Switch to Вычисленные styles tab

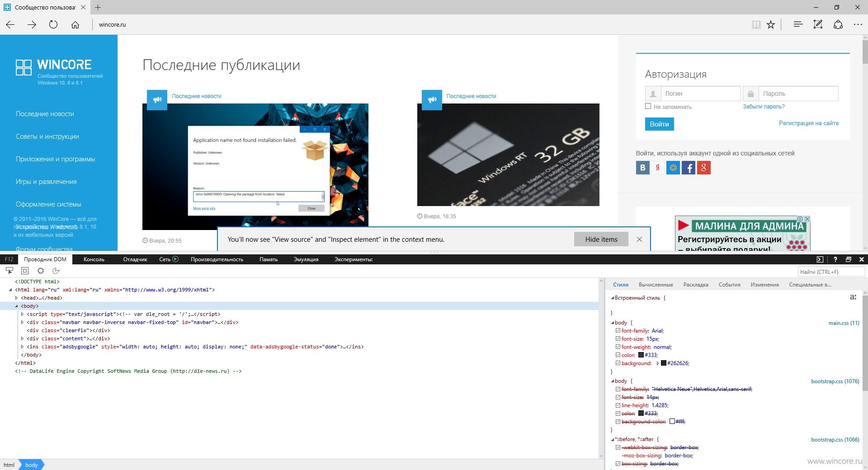coord(656,285)
